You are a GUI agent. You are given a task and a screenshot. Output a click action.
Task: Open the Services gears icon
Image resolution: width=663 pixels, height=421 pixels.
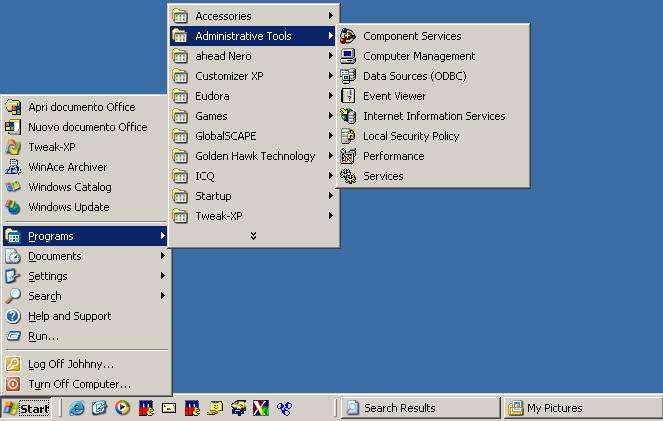click(348, 176)
